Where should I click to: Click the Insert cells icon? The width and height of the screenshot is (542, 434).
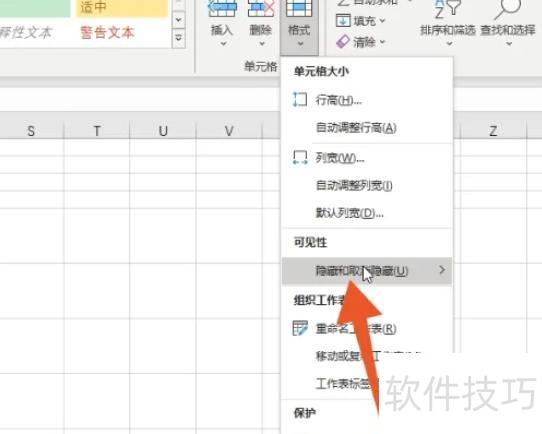coord(222,8)
